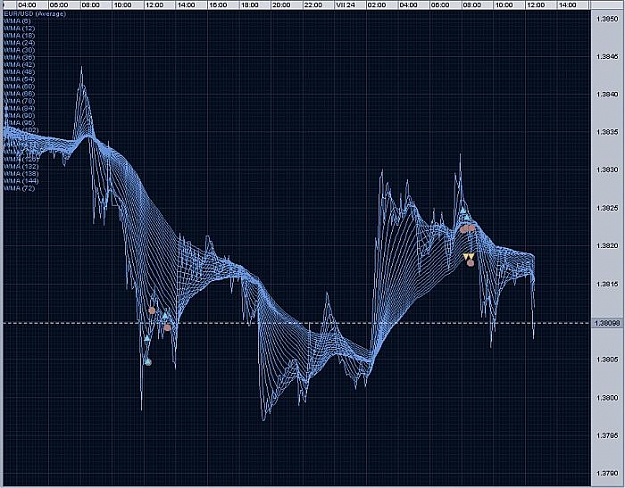Screen dimensions: 625x488
Task: Select the WMA (30) legend entry
Action: pos(19,50)
